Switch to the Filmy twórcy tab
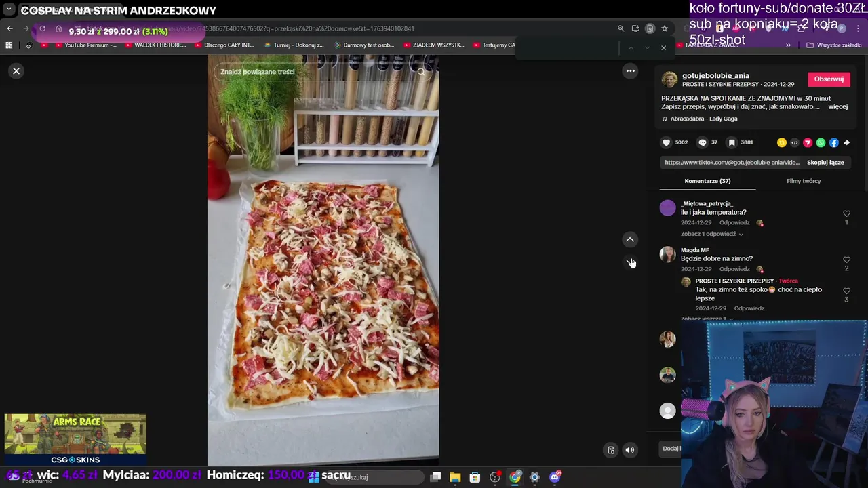This screenshot has height=488, width=868. point(804,181)
